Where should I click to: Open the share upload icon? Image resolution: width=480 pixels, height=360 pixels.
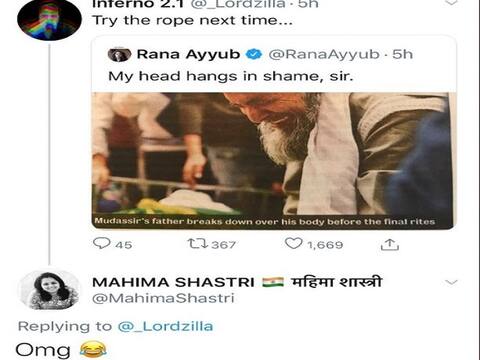coord(389,245)
